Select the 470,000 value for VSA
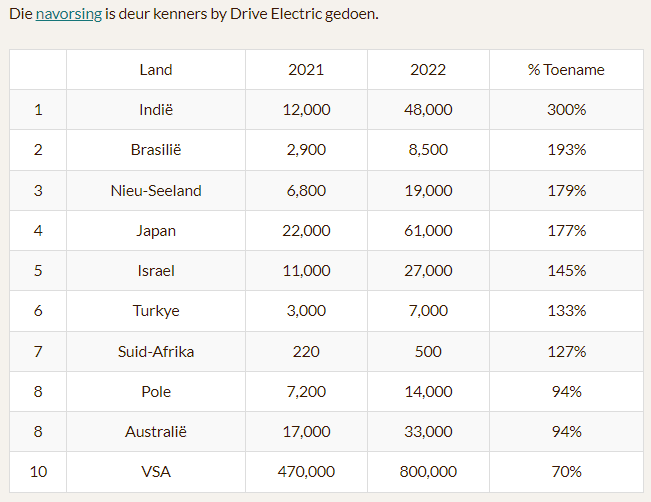Viewport: 651px width, 502px height. tap(306, 472)
